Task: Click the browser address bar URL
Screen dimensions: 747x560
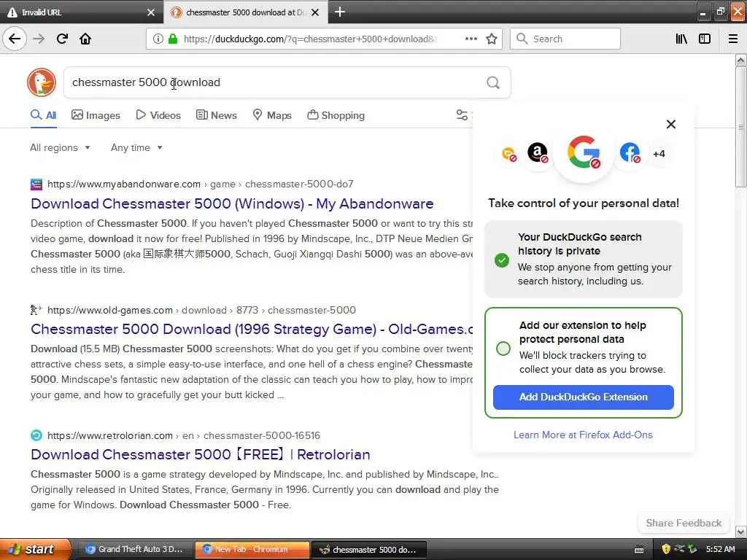Action: point(311,39)
